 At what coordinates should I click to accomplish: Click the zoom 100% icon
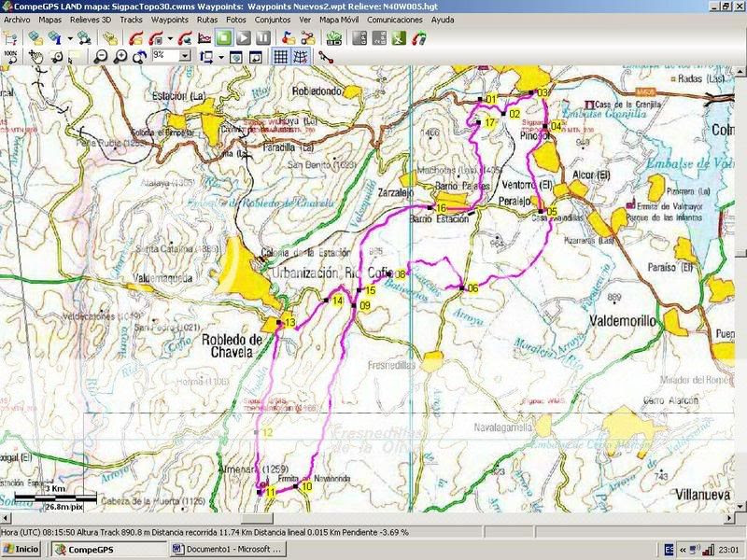pyautogui.click(x=10, y=57)
